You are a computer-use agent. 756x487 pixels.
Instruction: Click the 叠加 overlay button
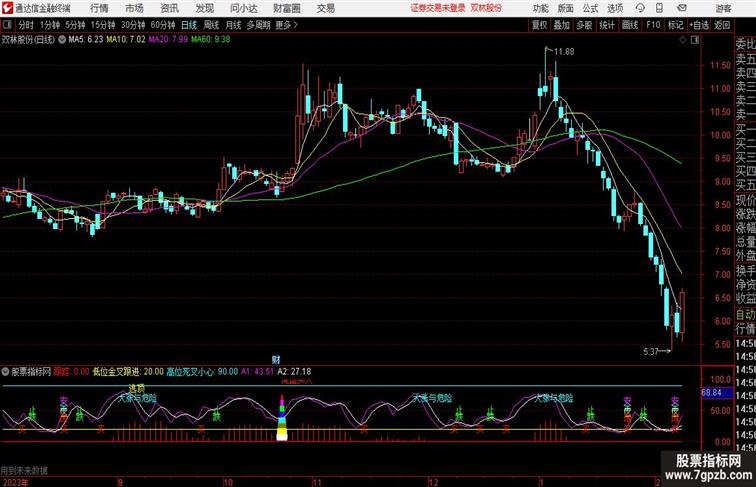coord(562,25)
